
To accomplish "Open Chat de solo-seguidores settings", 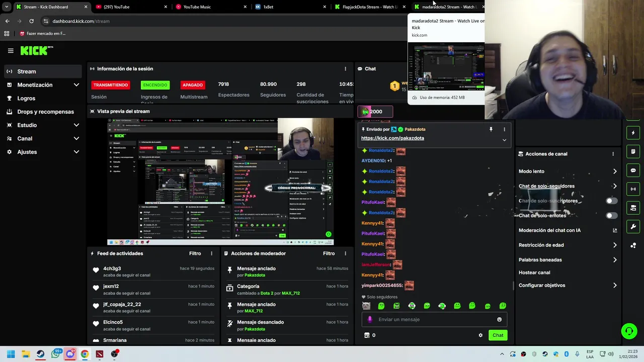I will tap(568, 186).
